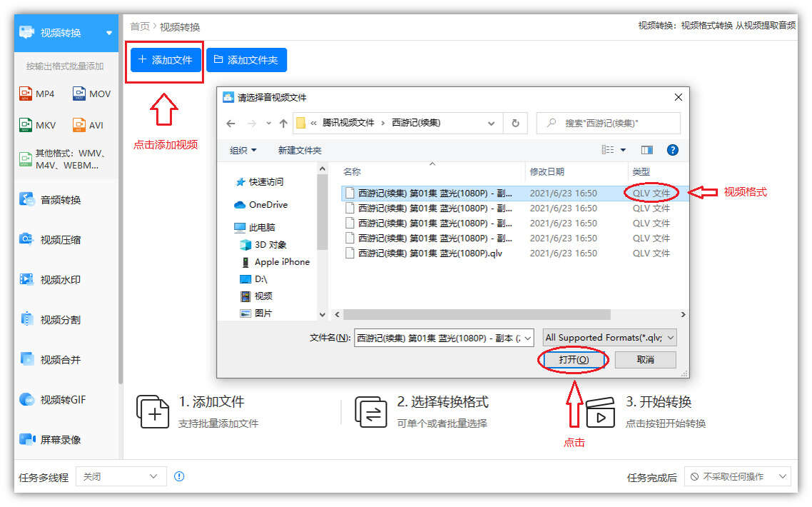Select OneDrive in the navigation tree
812x507 pixels.
[x=261, y=205]
